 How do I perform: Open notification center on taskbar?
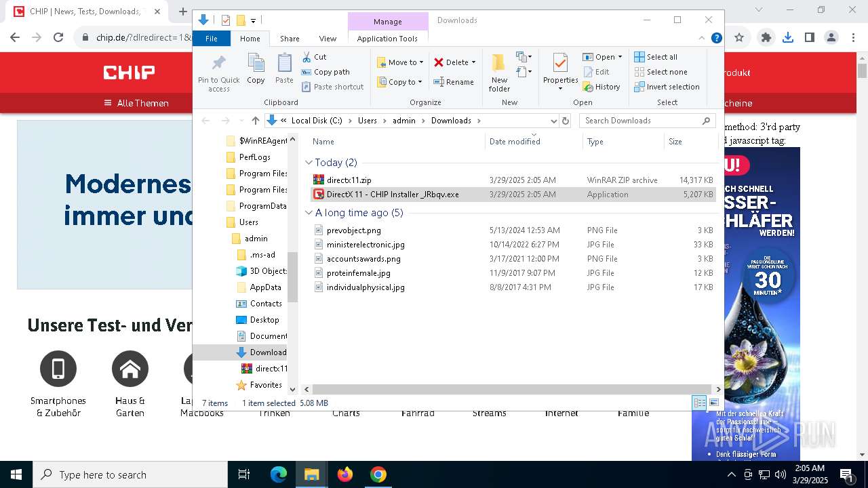click(x=846, y=474)
